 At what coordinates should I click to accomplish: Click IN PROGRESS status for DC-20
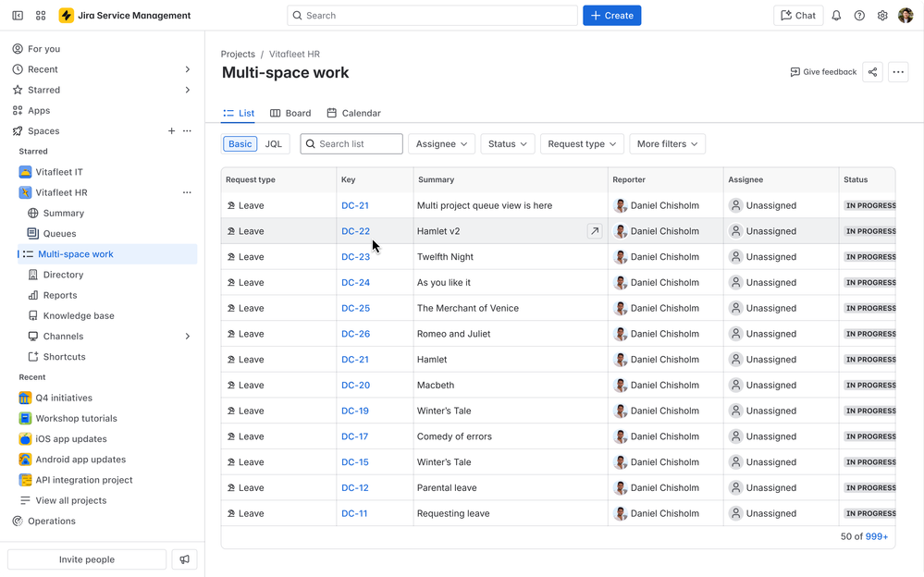tap(869, 386)
